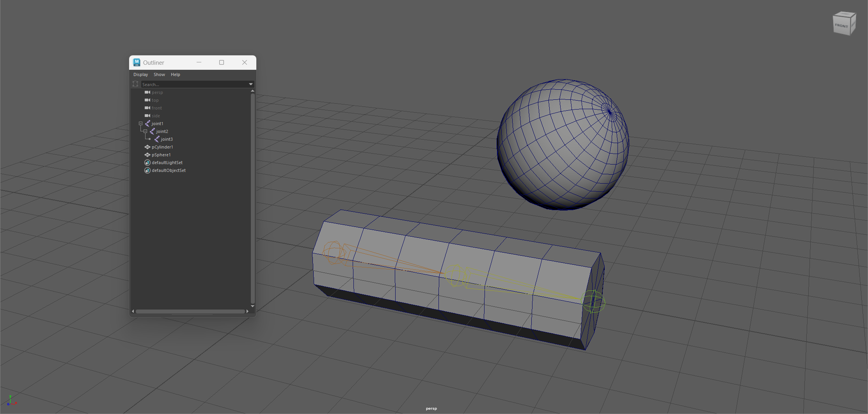The height and width of the screenshot is (414, 868).
Task: Click the defaultLightSet set icon
Action: [147, 163]
